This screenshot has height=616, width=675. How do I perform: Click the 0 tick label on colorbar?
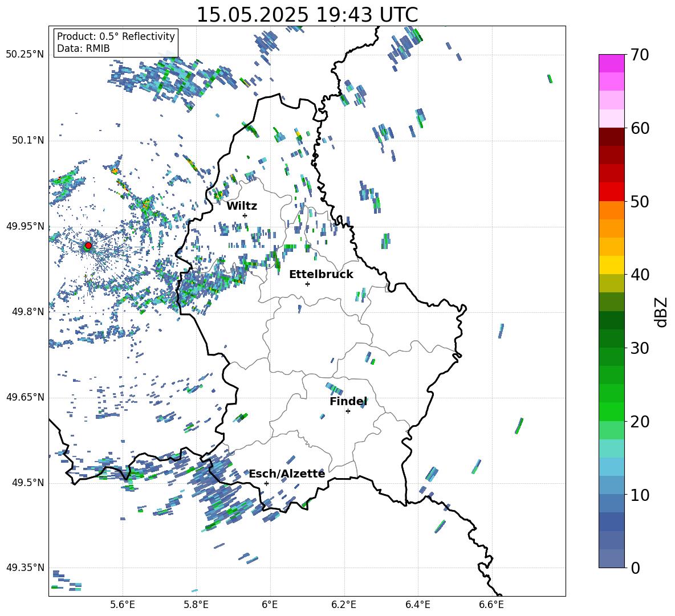click(x=635, y=568)
